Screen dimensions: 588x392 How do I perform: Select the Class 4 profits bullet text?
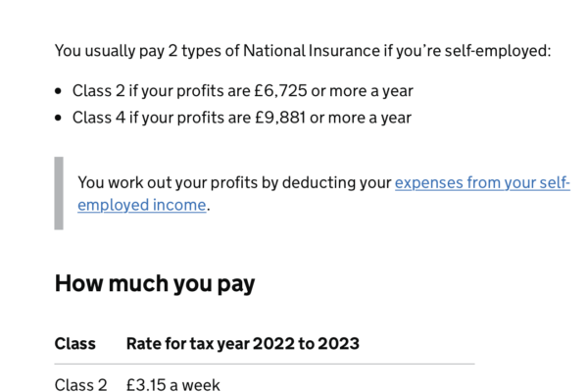(x=242, y=118)
